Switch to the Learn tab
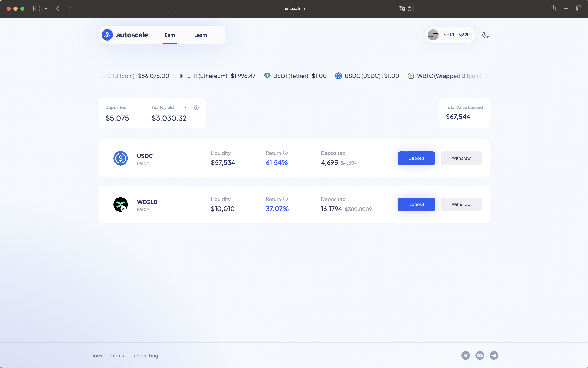Viewport: 588px width, 368px height. tap(201, 35)
